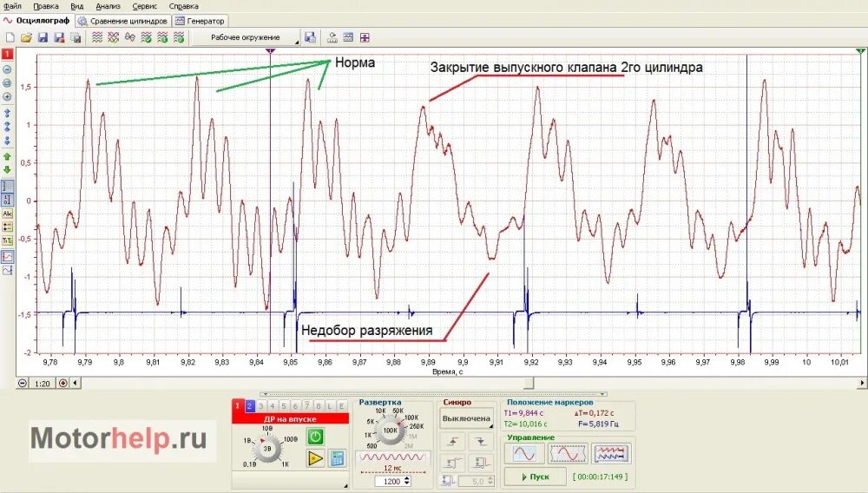The width and height of the screenshot is (868, 493).
Task: Toggle the bottom graph view icon in sidebar
Action: [7, 271]
